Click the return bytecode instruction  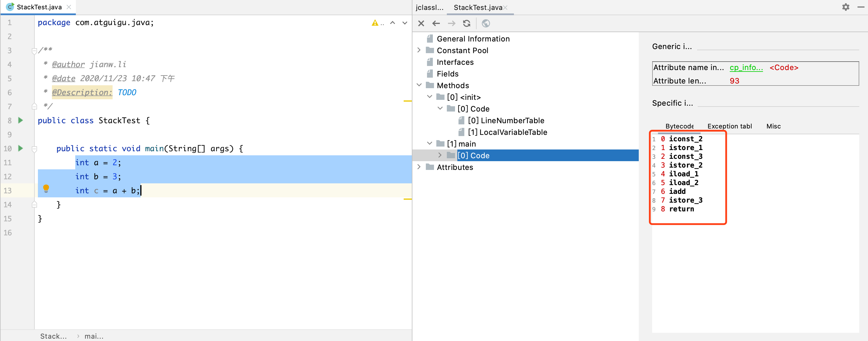tap(681, 209)
